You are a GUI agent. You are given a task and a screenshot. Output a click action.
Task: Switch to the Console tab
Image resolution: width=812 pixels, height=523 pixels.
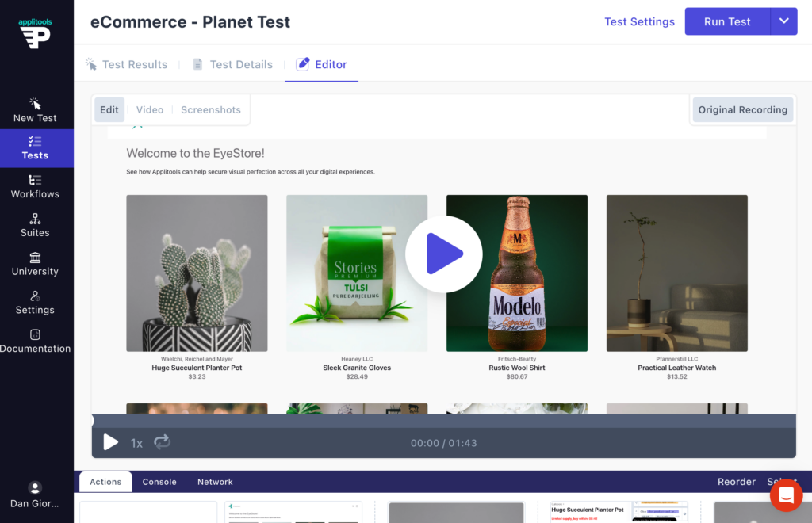(x=159, y=482)
